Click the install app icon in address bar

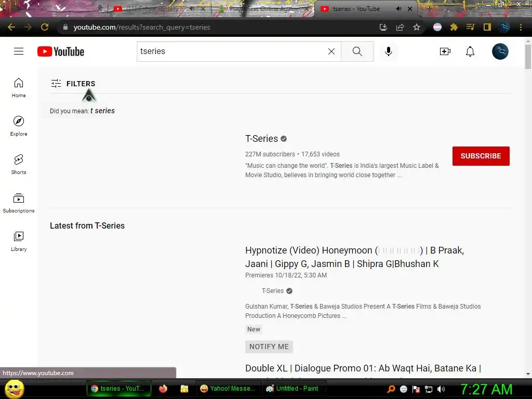(383, 27)
